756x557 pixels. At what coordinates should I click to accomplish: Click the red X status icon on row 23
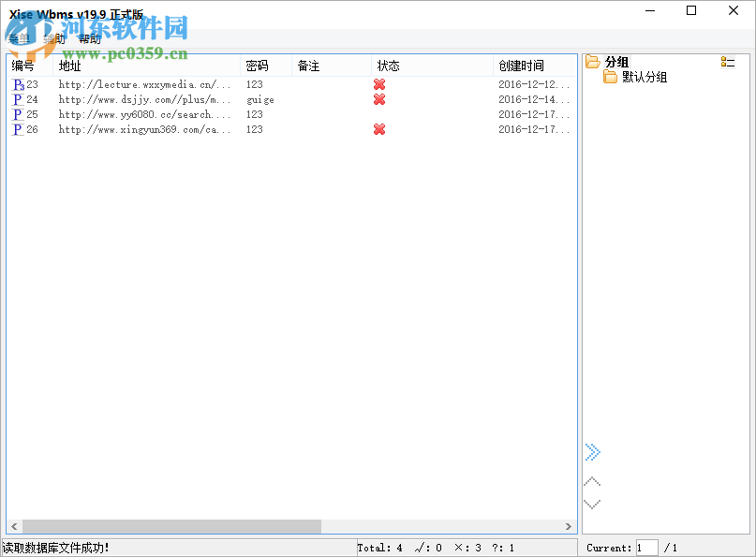click(378, 84)
